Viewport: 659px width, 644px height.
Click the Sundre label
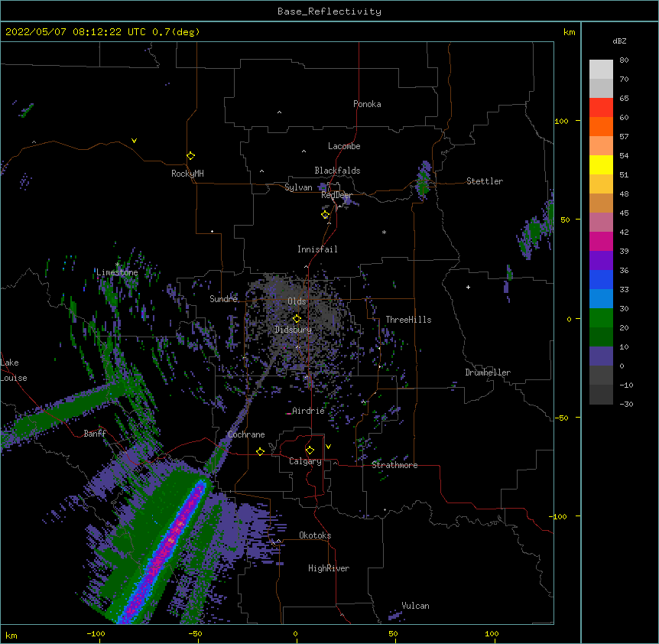pos(223,299)
